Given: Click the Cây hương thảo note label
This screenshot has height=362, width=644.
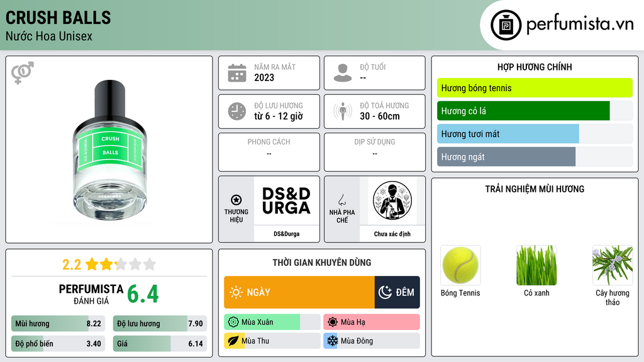Looking at the screenshot, I should coord(613,297).
